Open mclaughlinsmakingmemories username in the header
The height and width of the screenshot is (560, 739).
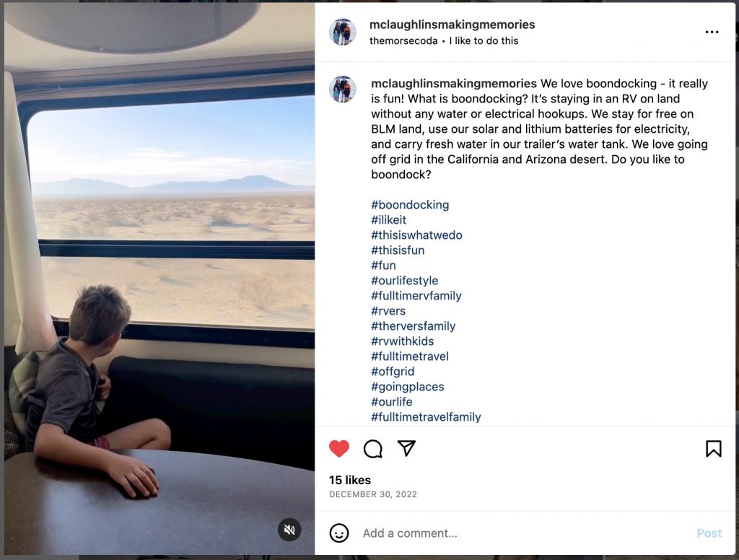click(x=452, y=25)
